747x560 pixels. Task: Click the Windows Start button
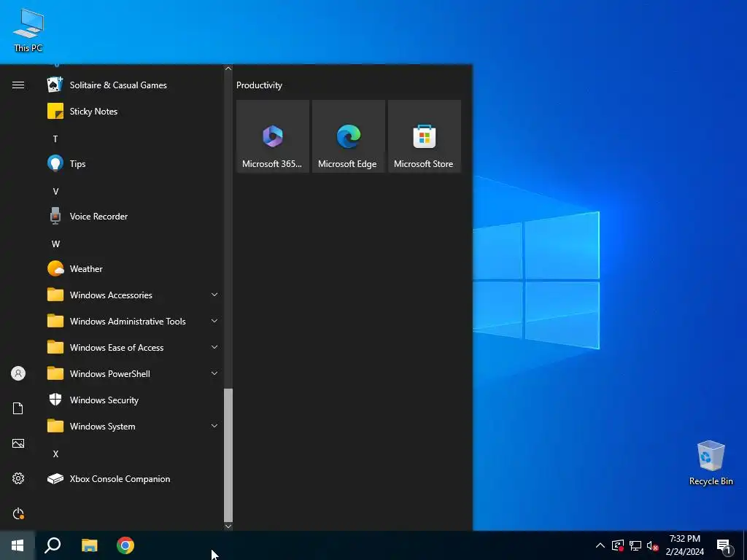click(x=18, y=545)
